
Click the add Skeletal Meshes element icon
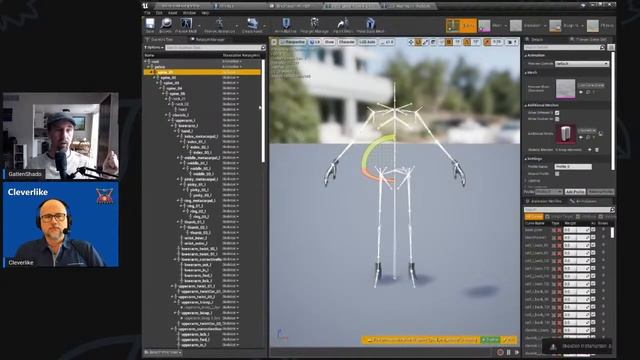click(x=589, y=150)
